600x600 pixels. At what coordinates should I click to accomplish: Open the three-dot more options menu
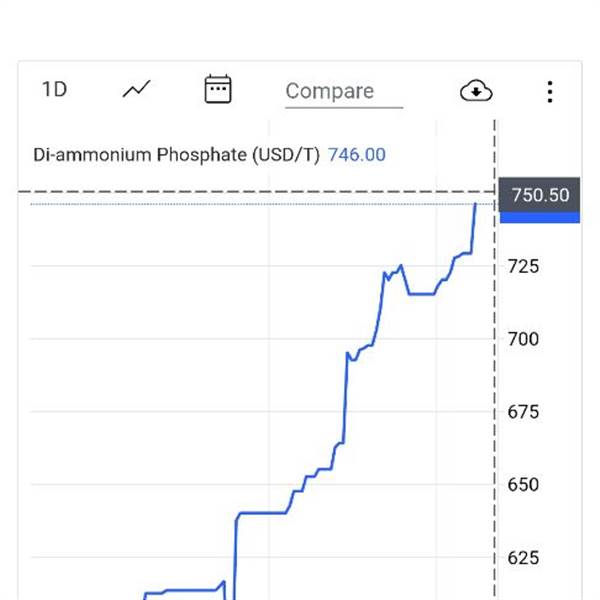click(x=550, y=92)
